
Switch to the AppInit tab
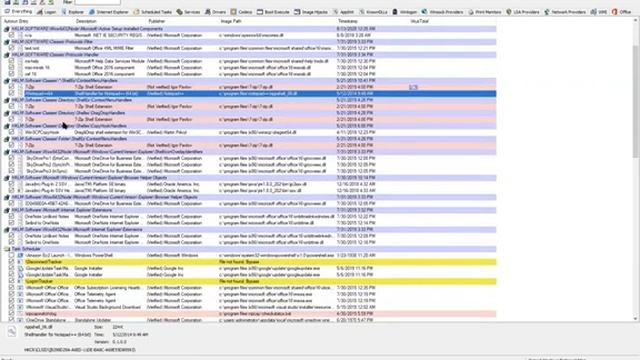(344, 12)
